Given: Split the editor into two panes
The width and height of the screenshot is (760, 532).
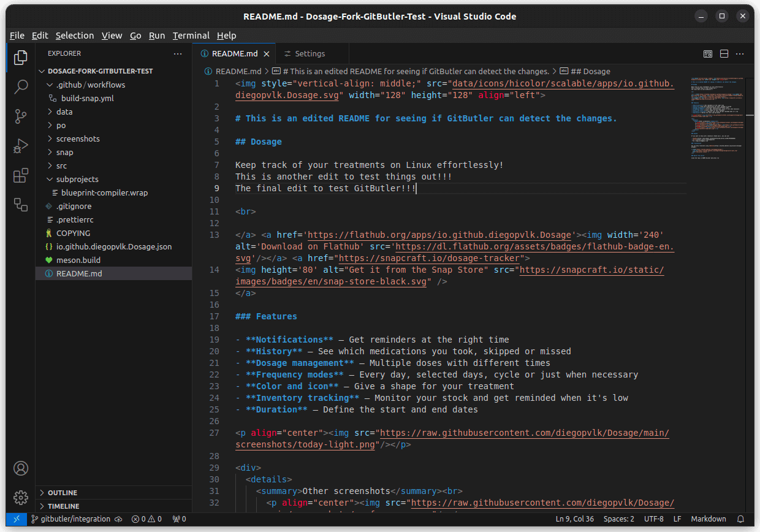Looking at the screenshot, I should 724,54.
